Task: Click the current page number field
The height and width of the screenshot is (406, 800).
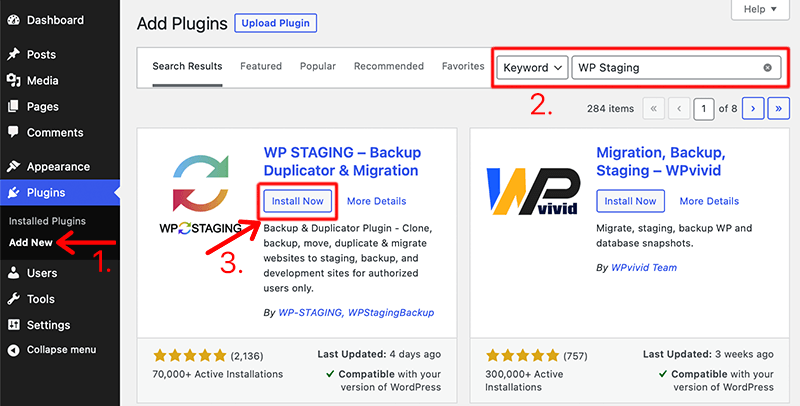Action: pos(704,109)
